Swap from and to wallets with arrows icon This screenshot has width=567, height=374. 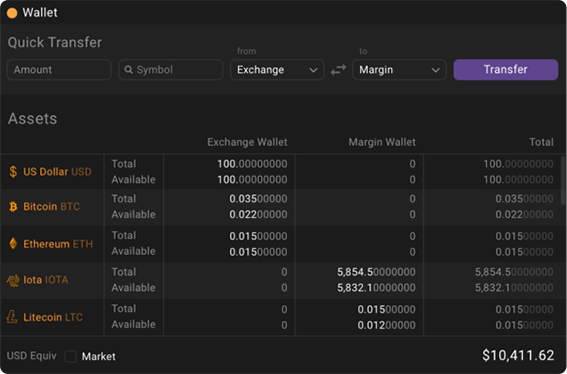click(338, 70)
